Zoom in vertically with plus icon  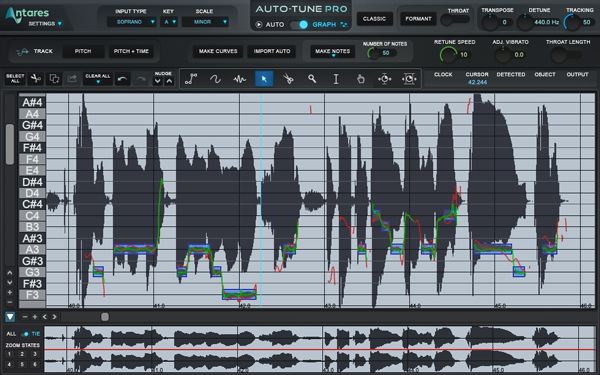10,292
